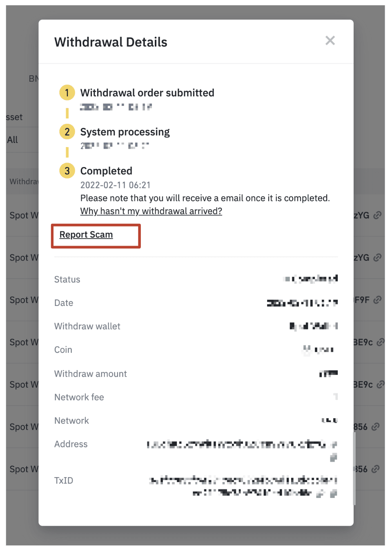Click the link icon beside F9F entry

tap(378, 300)
